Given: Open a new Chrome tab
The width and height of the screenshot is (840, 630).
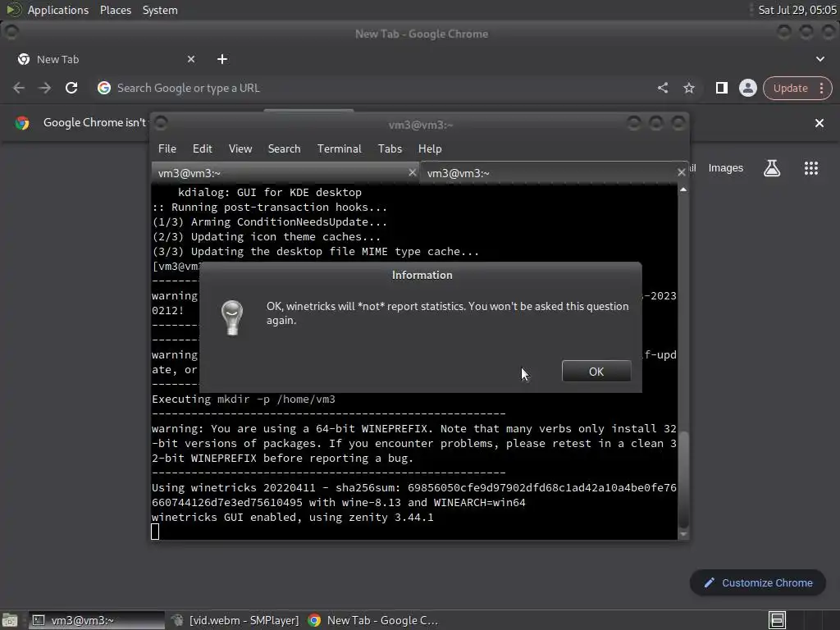Looking at the screenshot, I should tap(222, 59).
